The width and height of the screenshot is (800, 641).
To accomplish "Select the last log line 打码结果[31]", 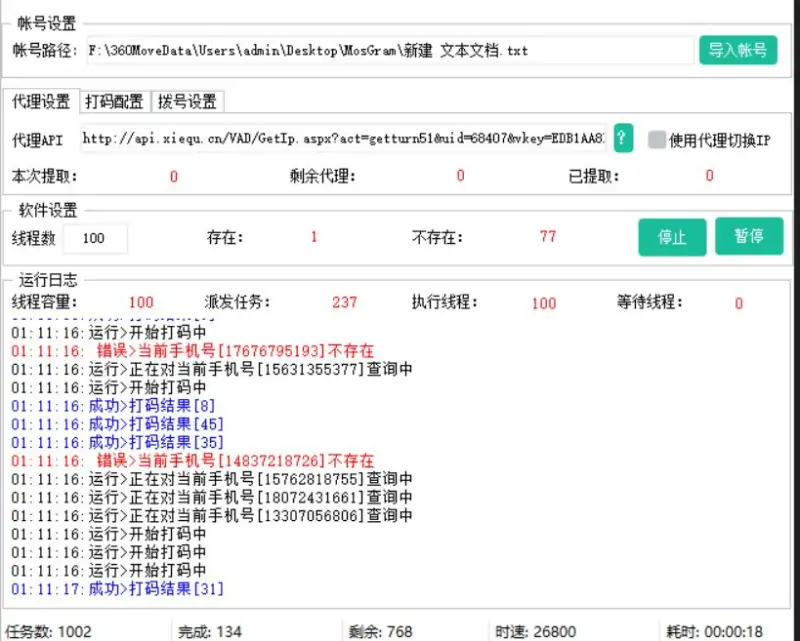I will point(118,589).
